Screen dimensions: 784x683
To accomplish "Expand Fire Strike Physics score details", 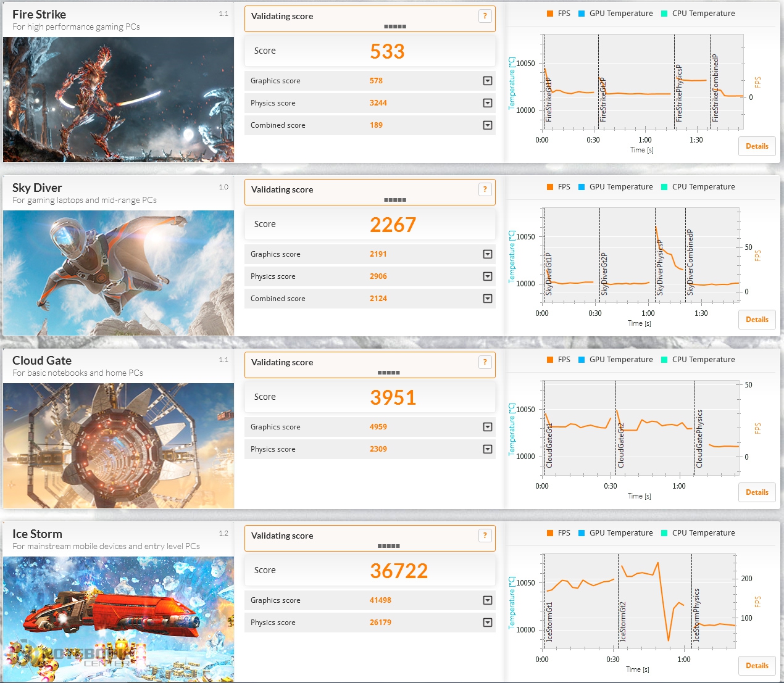I will (488, 103).
